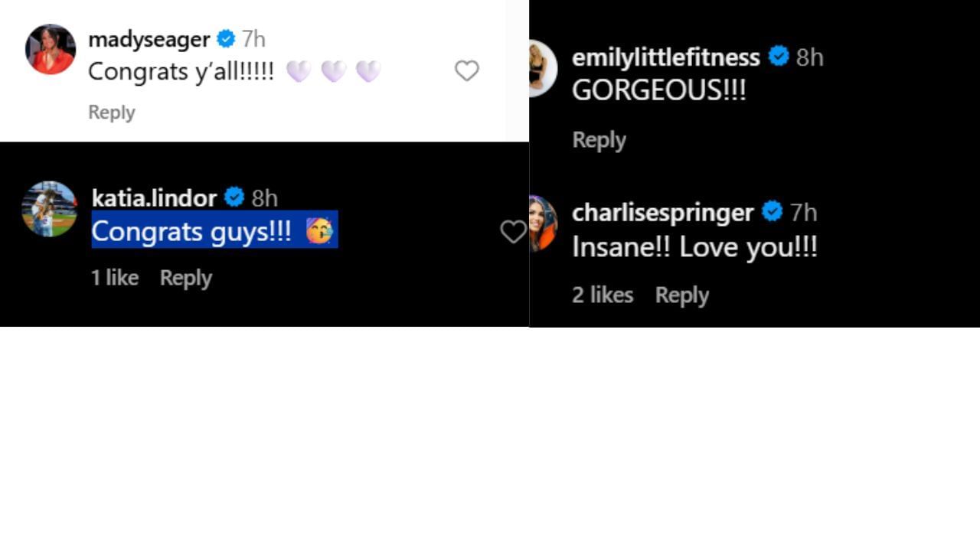Open the katia.lindor username link
The width and height of the screenshot is (980, 551).
(x=154, y=198)
